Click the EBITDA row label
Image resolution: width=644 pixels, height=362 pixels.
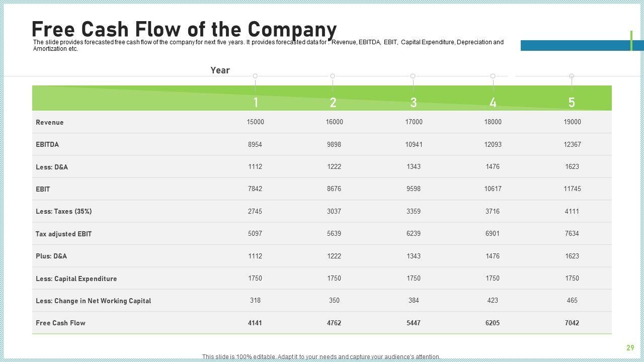[47, 144]
